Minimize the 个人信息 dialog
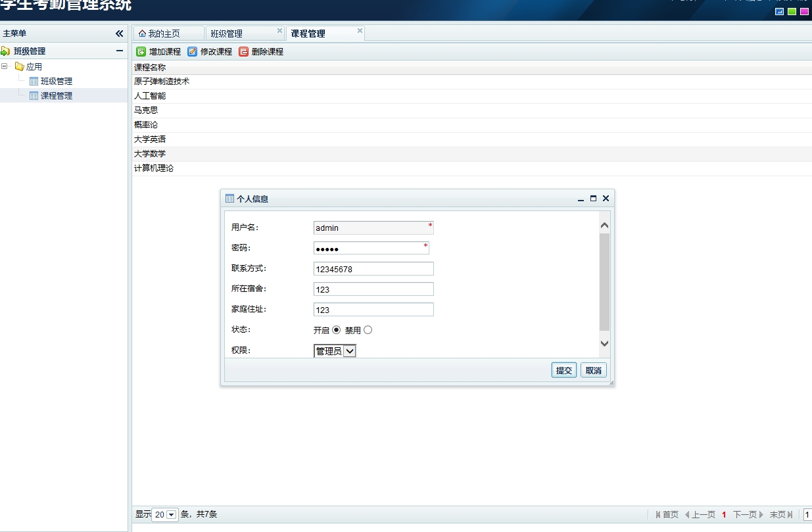Viewport: 812px width, 532px height. pyautogui.click(x=581, y=199)
